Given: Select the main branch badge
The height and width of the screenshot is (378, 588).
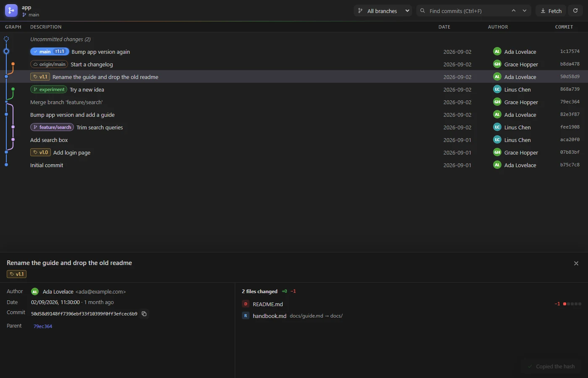Looking at the screenshot, I should (50, 52).
